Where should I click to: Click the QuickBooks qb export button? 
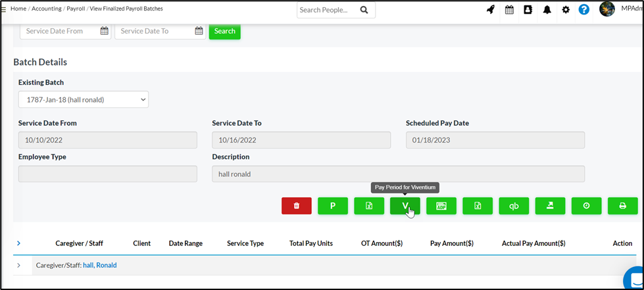[x=513, y=206]
